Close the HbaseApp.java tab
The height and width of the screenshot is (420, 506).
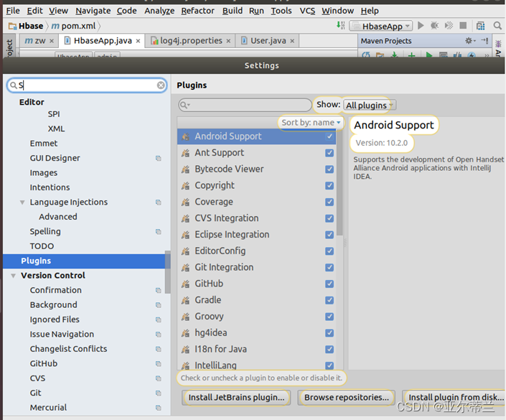138,41
